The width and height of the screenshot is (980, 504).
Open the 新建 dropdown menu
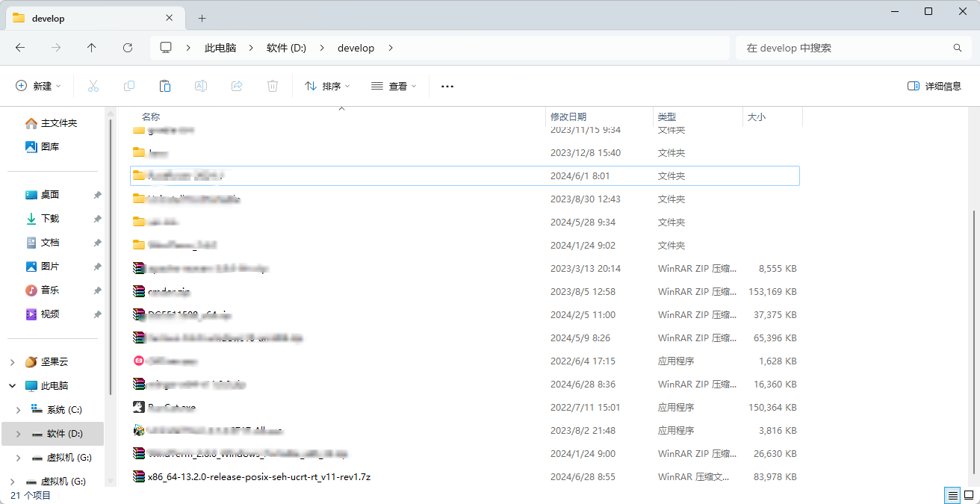[x=38, y=86]
